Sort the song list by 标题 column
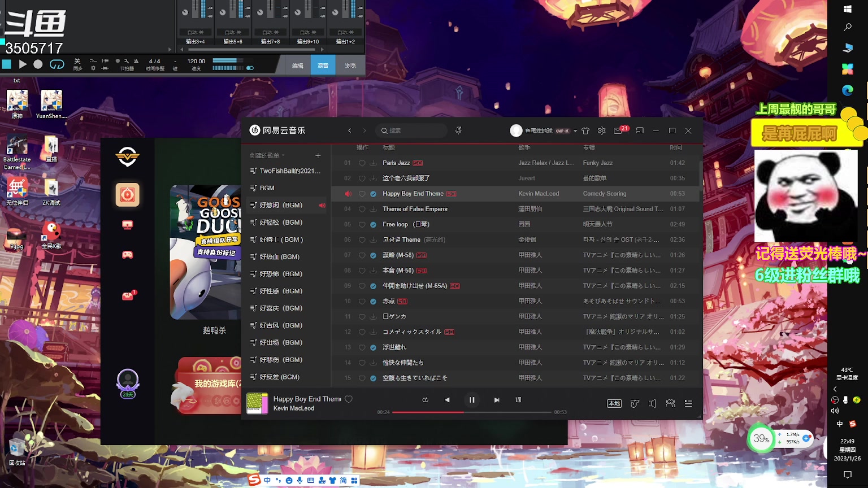 coord(389,147)
